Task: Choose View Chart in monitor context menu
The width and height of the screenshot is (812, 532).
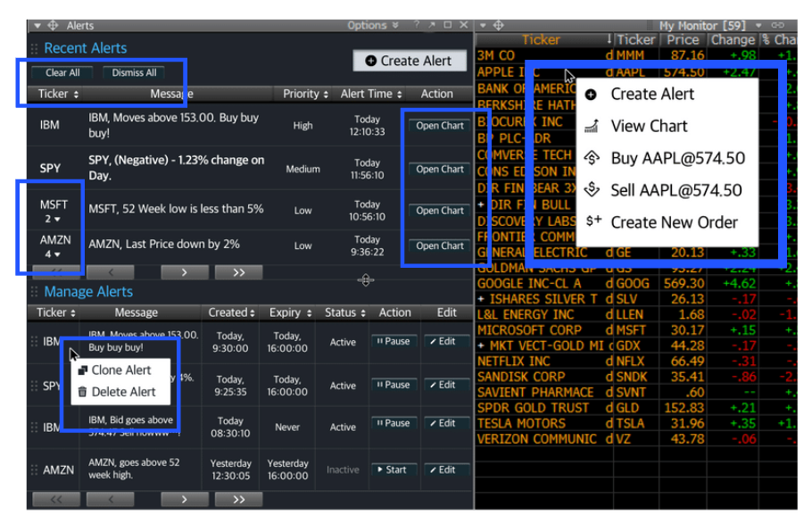Action: 667,127
